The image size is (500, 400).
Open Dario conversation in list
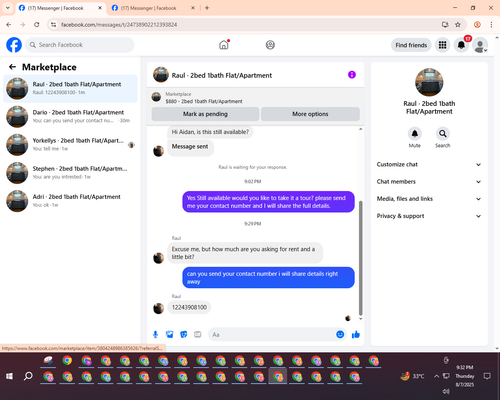(70, 116)
